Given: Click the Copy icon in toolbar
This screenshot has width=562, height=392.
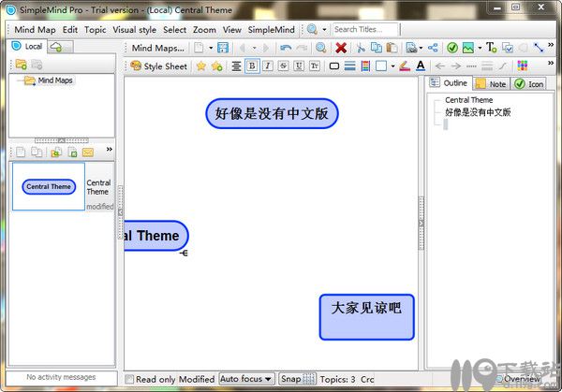Looking at the screenshot, I should [376, 48].
